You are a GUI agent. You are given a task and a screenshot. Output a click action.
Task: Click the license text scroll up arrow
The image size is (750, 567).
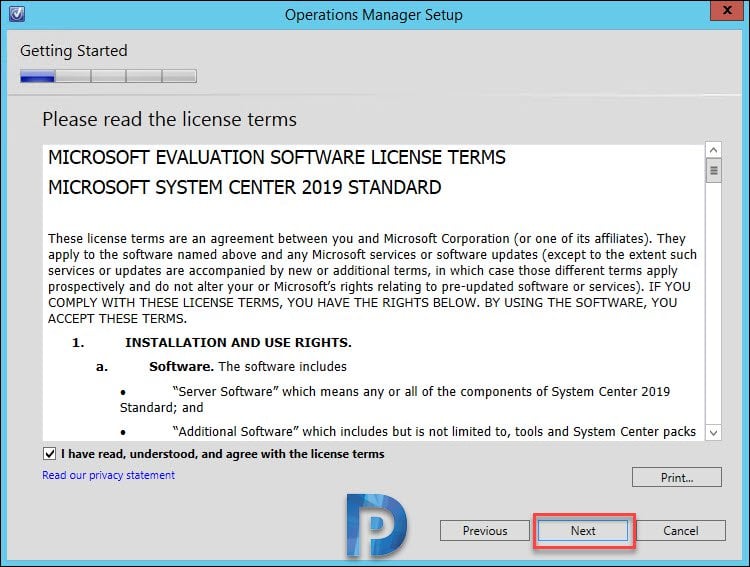point(713,150)
